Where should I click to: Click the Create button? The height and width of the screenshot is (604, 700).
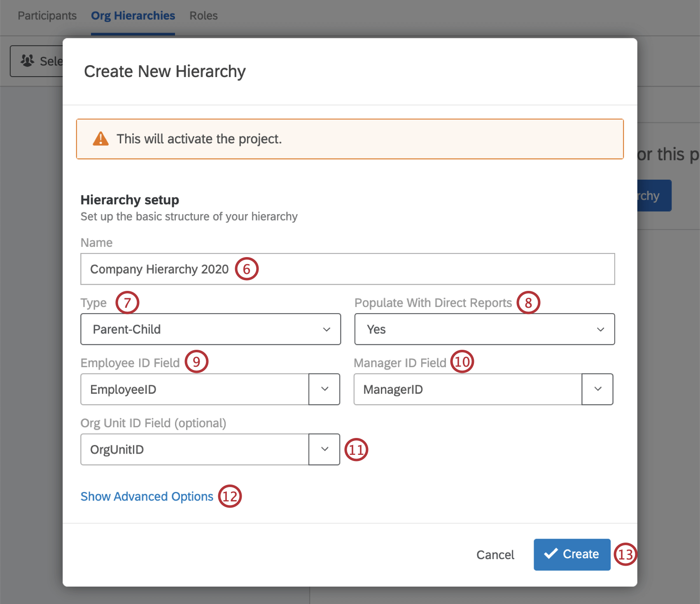click(x=572, y=554)
